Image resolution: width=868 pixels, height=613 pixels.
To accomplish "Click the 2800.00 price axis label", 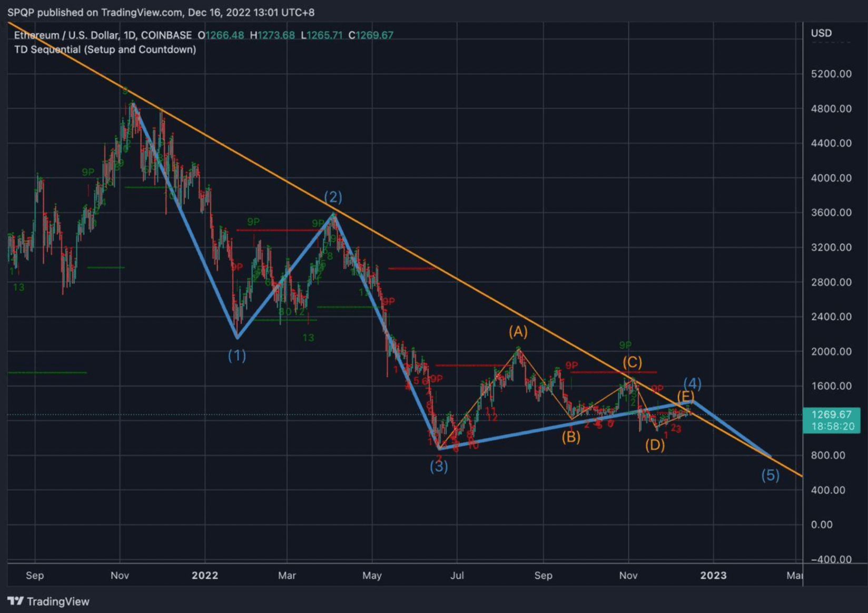I will click(831, 282).
